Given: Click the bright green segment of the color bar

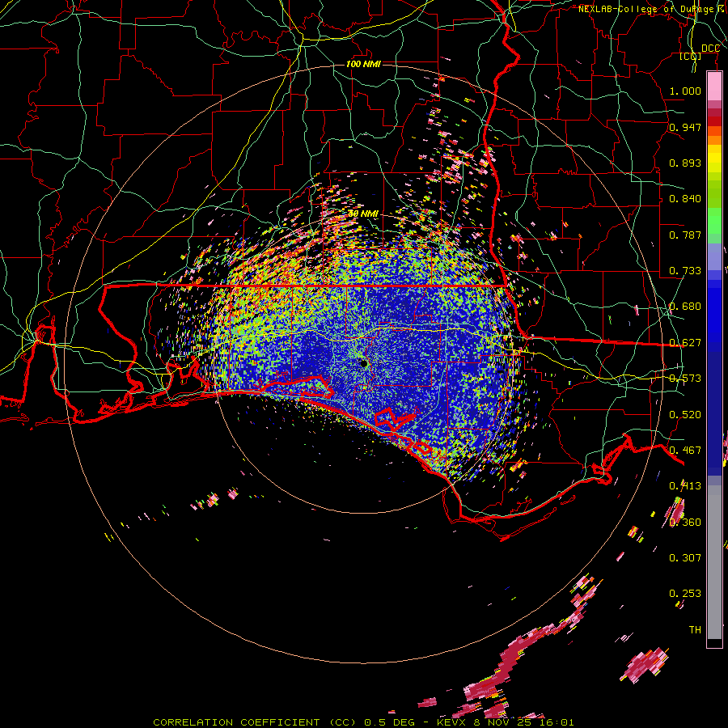Looking at the screenshot, I should [x=714, y=220].
